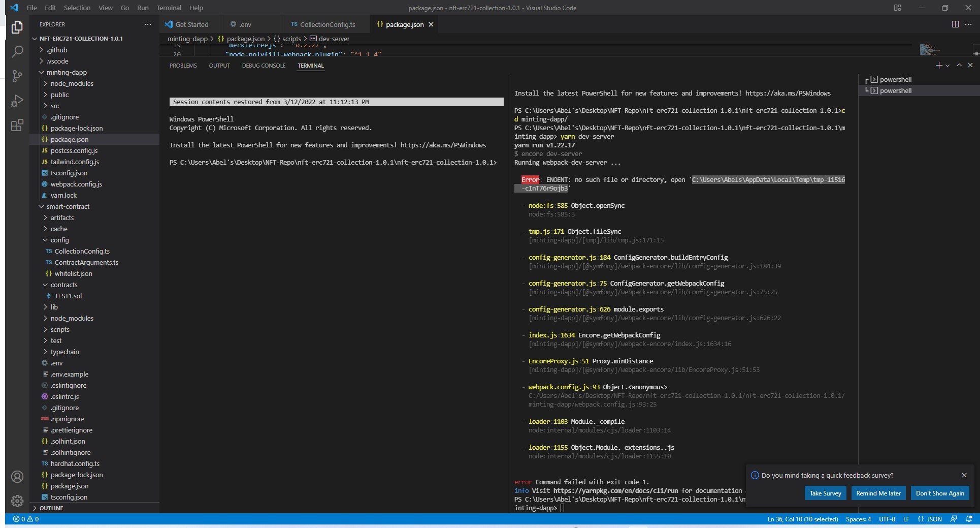The height and width of the screenshot is (528, 980).
Task: Open the Terminal menu
Action: 169,8
